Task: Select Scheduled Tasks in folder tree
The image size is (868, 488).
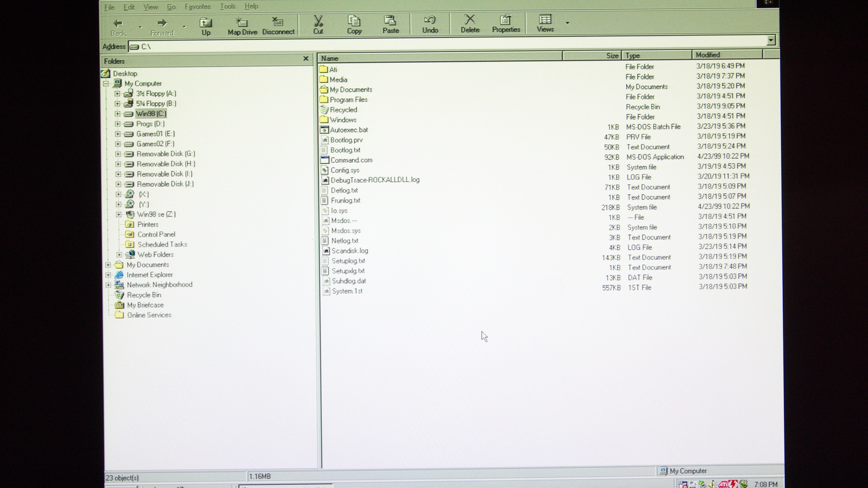Action: [162, 245]
